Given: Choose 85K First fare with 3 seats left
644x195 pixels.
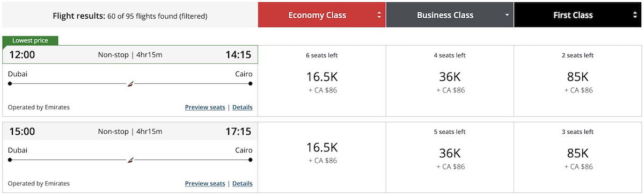Looking at the screenshot, I should pos(579,157).
